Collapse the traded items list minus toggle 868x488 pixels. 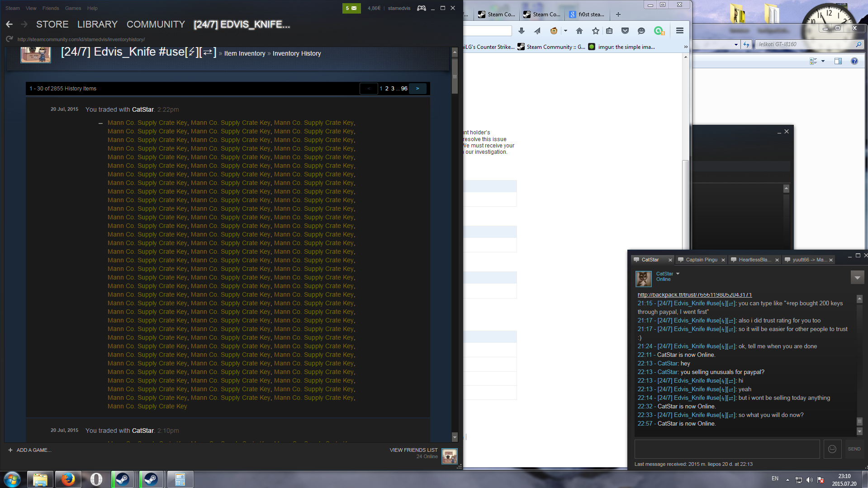coord(100,123)
